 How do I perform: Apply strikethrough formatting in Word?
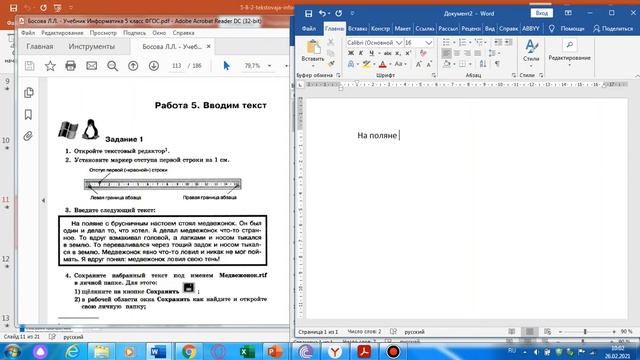pyautogui.click(x=387, y=53)
